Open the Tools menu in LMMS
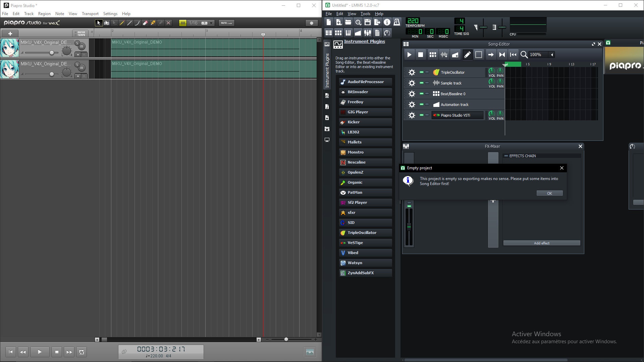 click(365, 13)
